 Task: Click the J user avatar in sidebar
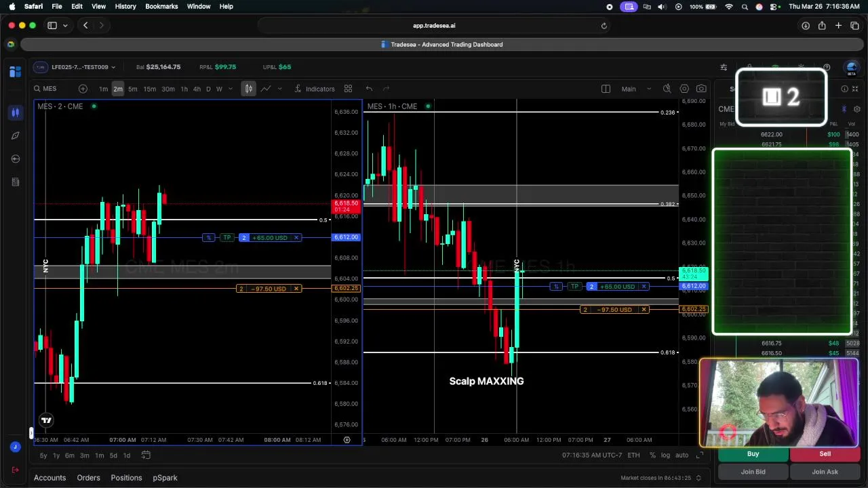click(x=15, y=447)
